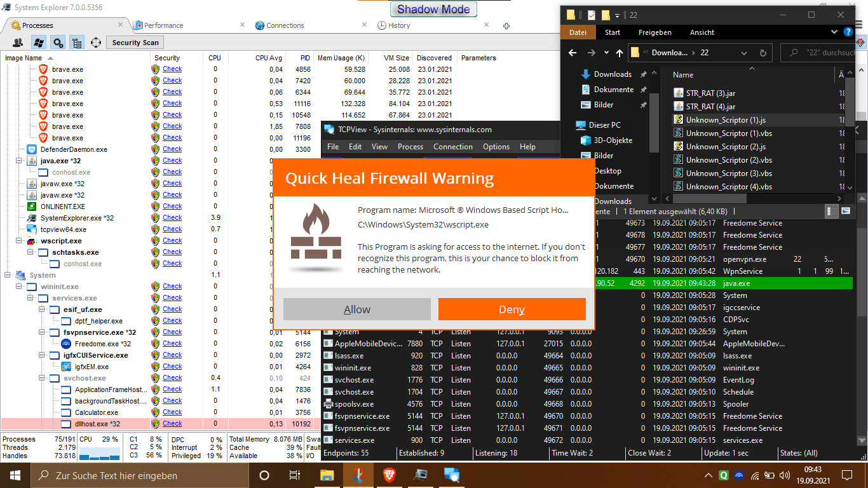Image resolution: width=868 pixels, height=488 pixels.
Task: Click the Java icon beside java.exe *32
Action: coord(31,161)
